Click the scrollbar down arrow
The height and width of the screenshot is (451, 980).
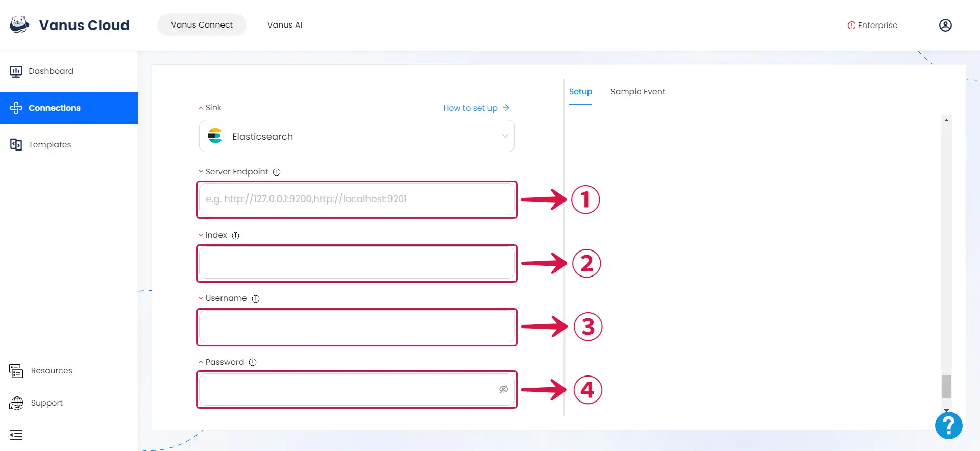point(946,410)
